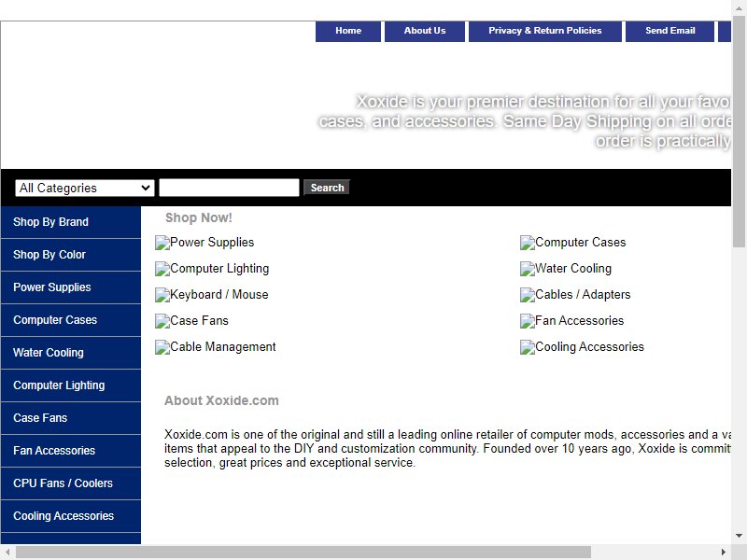747x560 pixels.
Task: Select the Send Email tab
Action: click(669, 31)
